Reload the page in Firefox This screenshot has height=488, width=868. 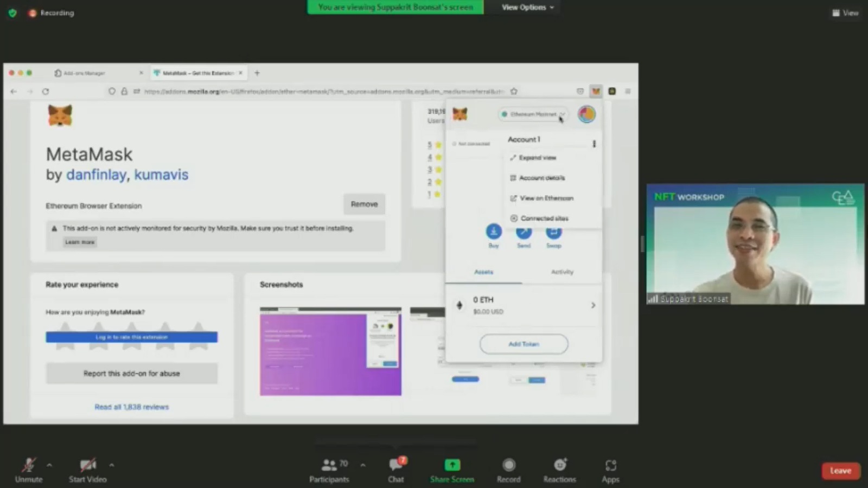point(46,91)
